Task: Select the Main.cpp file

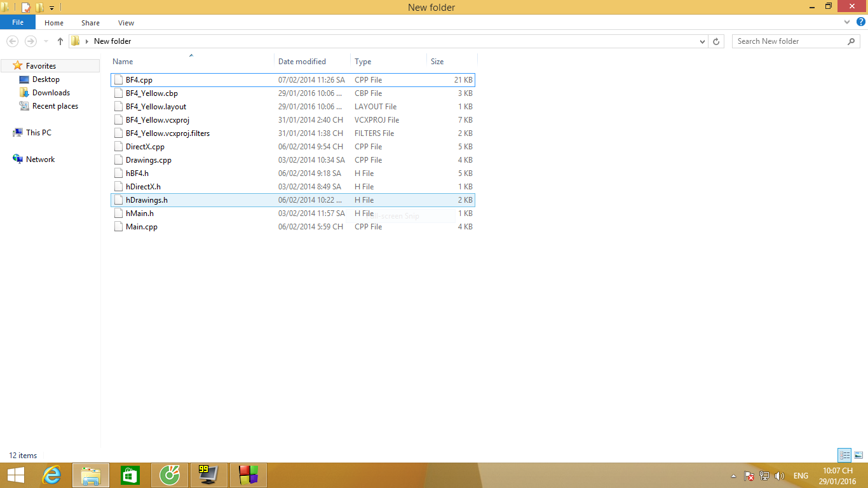Action: 141,227
